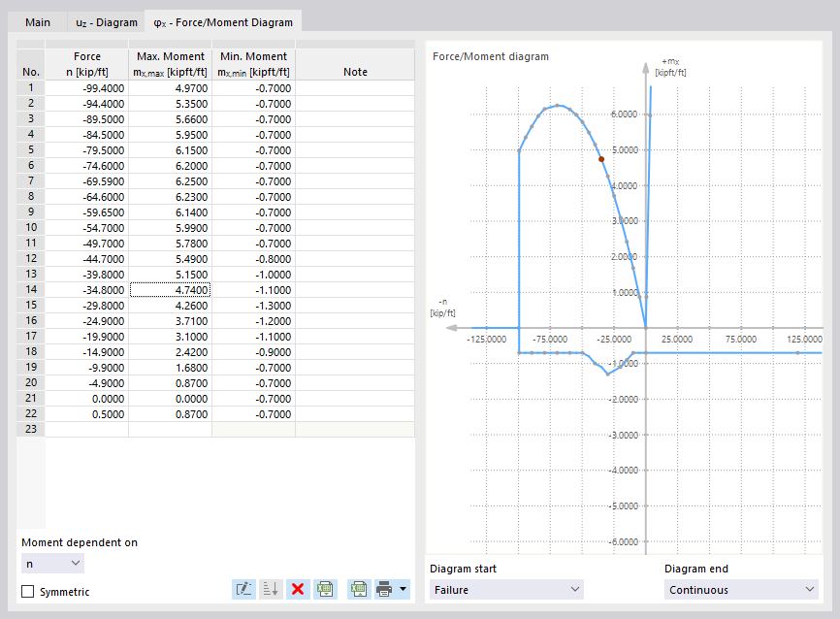Click the edit table row pencil icon
The width and height of the screenshot is (840, 619).
pyautogui.click(x=243, y=590)
